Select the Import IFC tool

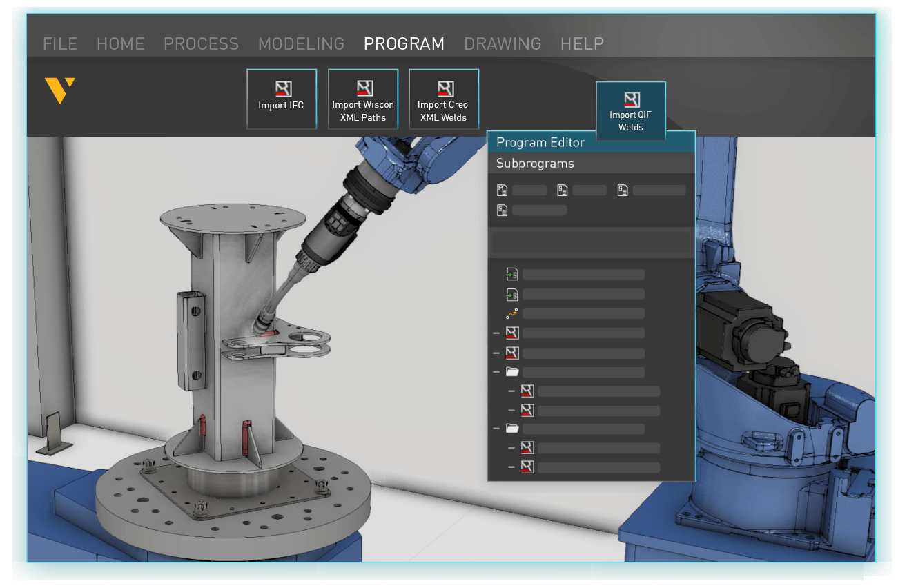[281, 99]
